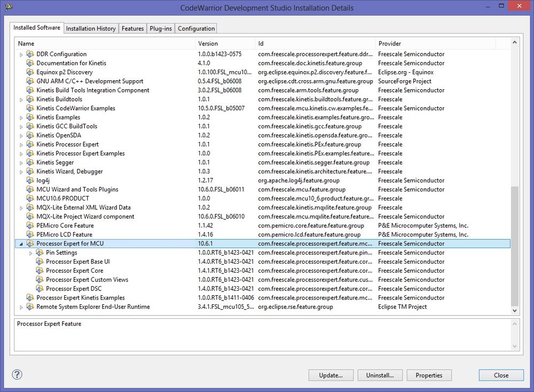This screenshot has width=534, height=392.
Task: Click the feature icon next to log4j
Action: pyautogui.click(x=30, y=180)
